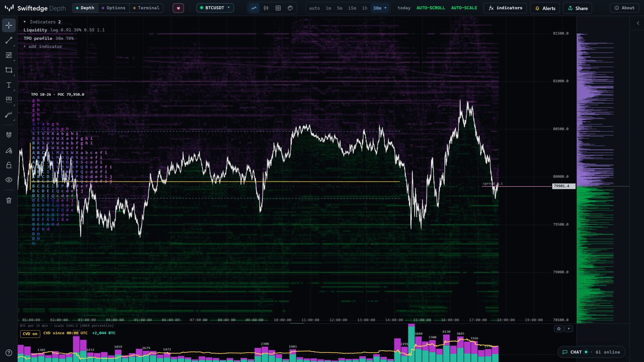Toggle the lock drawings padlock
The height and width of the screenshot is (362, 644).
(x=9, y=165)
